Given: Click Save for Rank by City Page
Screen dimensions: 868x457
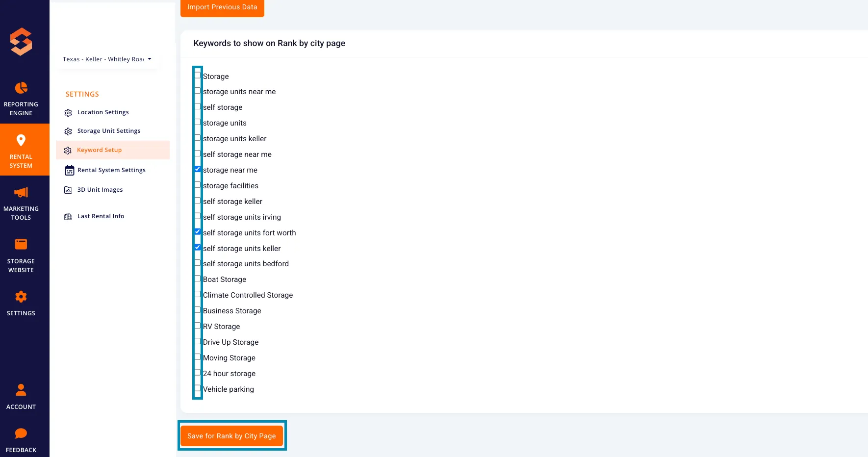Looking at the screenshot, I should tap(231, 436).
